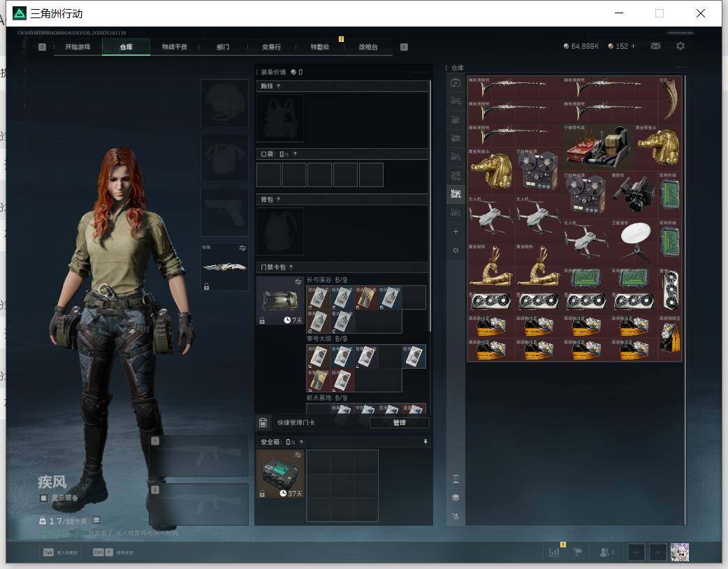Click the 管理 keycard button
The width and height of the screenshot is (728, 569).
pos(400,422)
